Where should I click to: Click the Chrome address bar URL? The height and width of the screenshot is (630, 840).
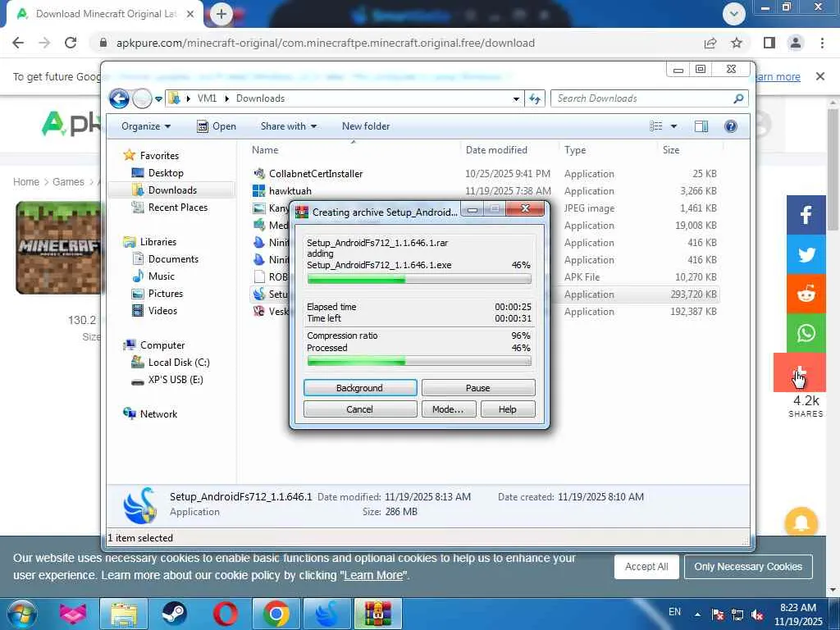tap(325, 43)
